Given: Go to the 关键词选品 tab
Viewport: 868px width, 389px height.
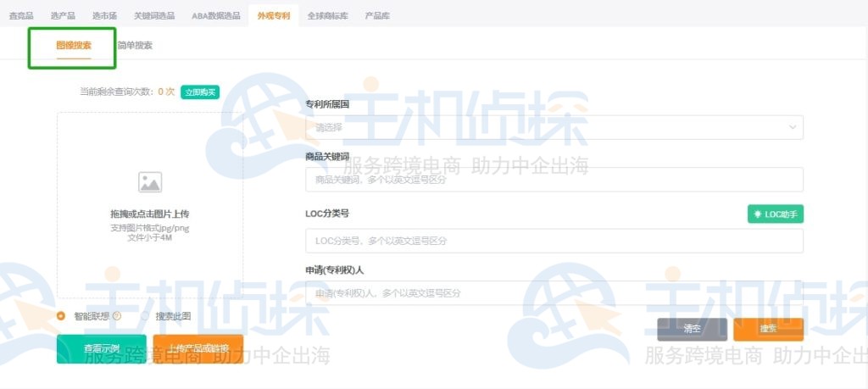Looking at the screenshot, I should coord(154,15).
